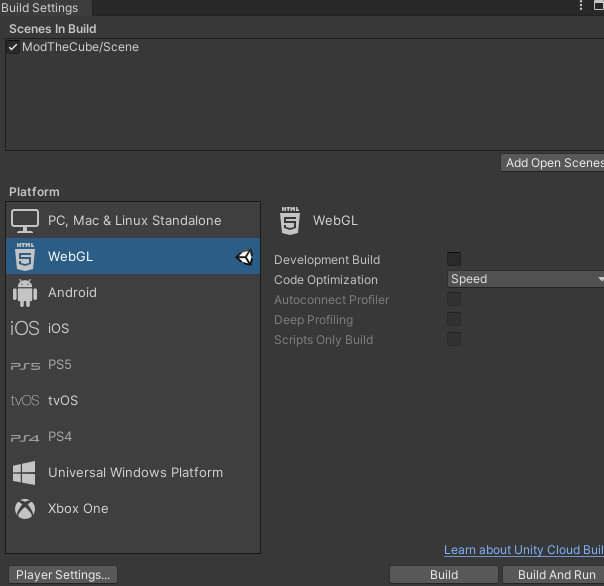Open Player Settings
604x586 pixels.
pyautogui.click(x=63, y=575)
